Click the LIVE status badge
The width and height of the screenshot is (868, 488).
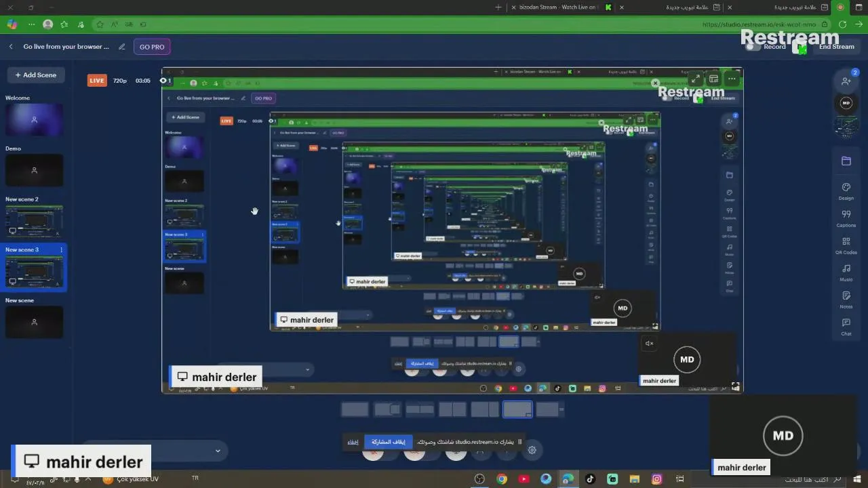click(x=97, y=81)
